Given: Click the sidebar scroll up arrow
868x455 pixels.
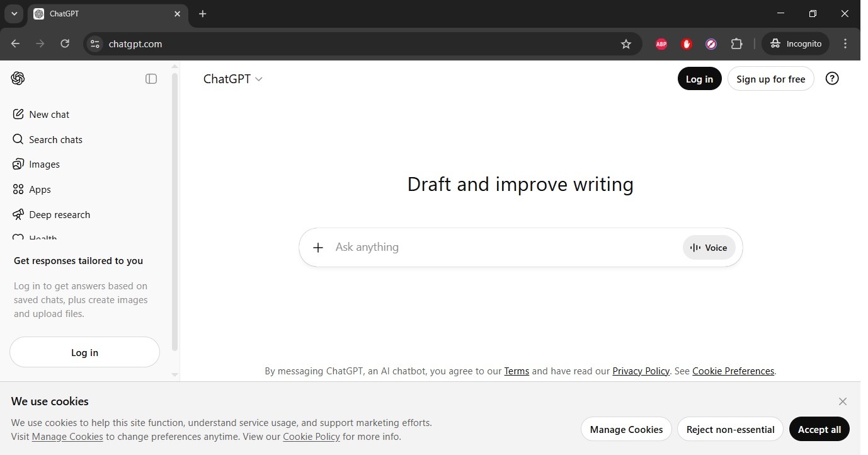Looking at the screenshot, I should point(174,66).
